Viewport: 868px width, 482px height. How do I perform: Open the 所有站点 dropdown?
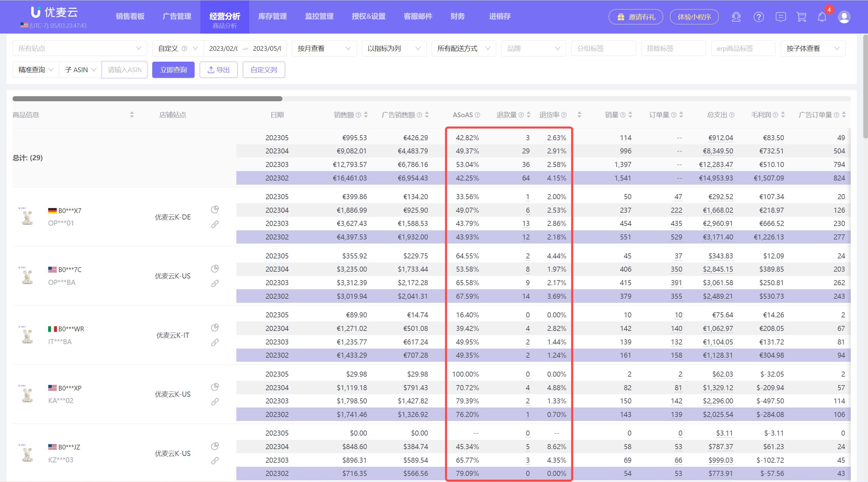tap(80, 48)
